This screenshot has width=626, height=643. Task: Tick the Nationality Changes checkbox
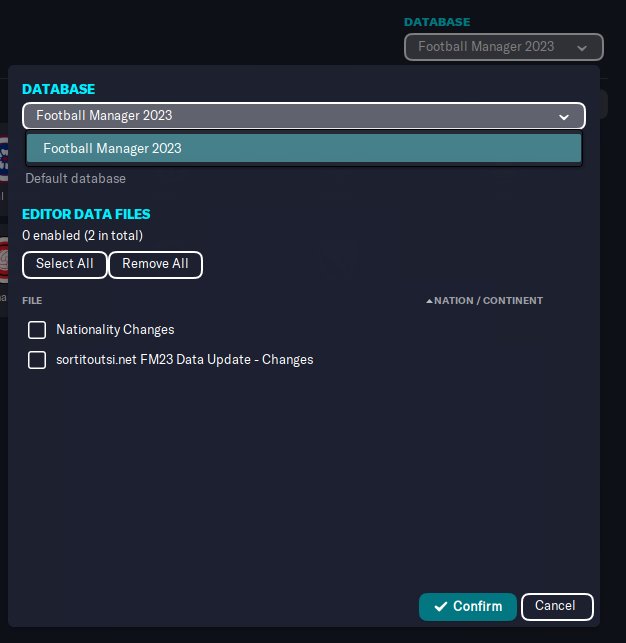37,330
